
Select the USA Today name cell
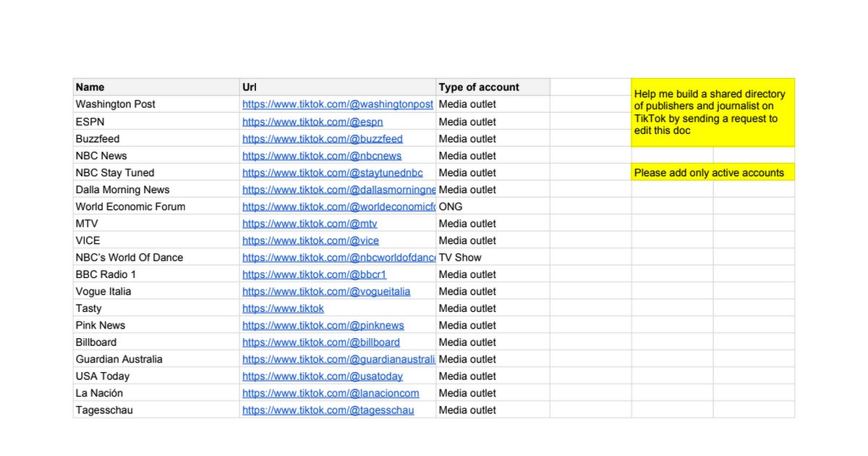coord(156,376)
